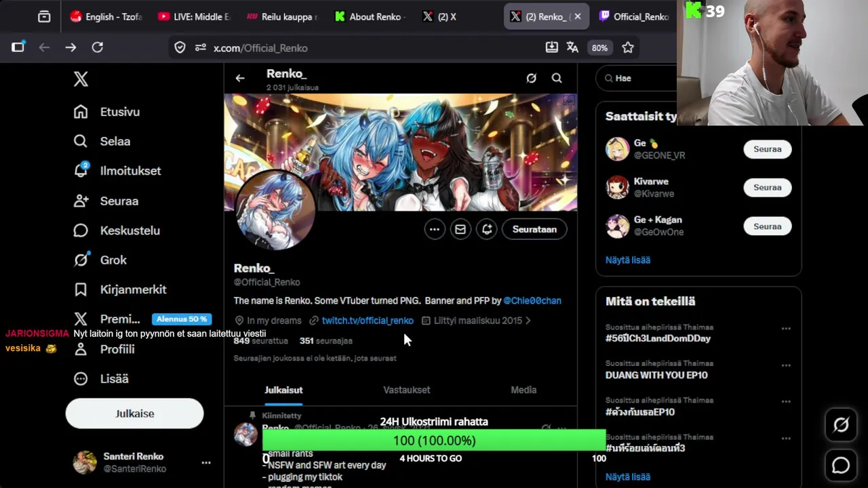Open the Grok floating button
The width and height of the screenshot is (868, 488).
[x=841, y=425]
